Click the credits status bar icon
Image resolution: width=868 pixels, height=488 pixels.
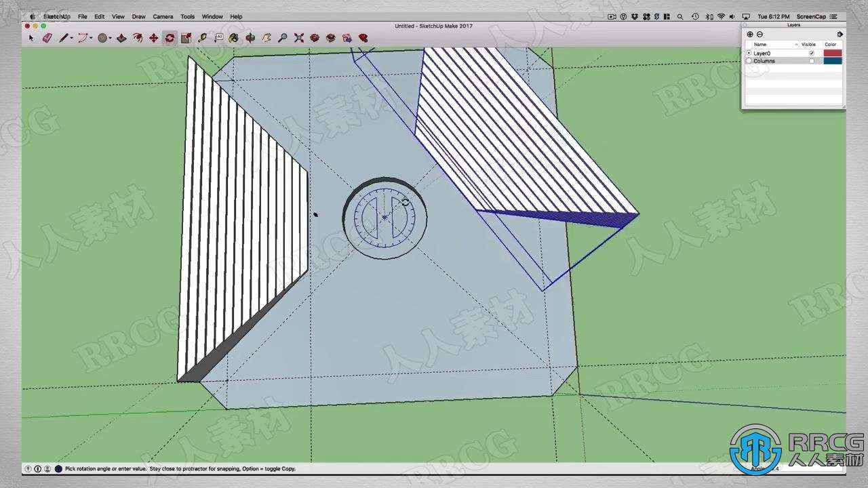click(x=38, y=468)
